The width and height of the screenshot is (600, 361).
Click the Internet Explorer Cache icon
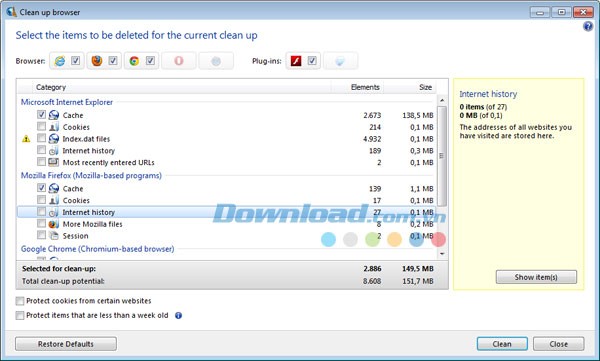[54, 115]
